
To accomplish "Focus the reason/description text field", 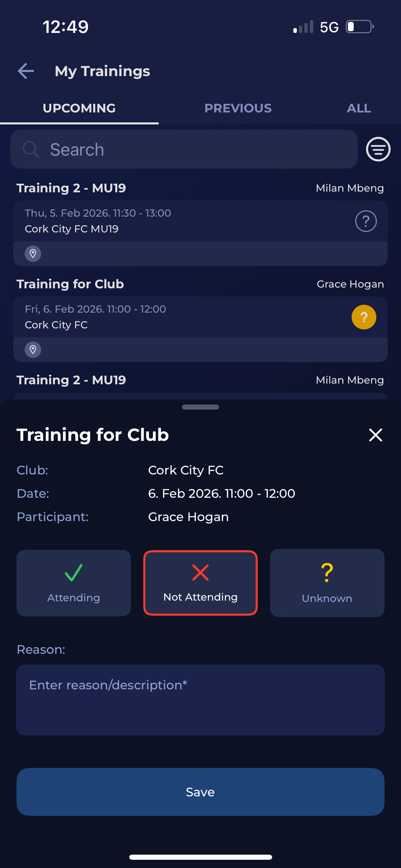I will coord(200,700).
